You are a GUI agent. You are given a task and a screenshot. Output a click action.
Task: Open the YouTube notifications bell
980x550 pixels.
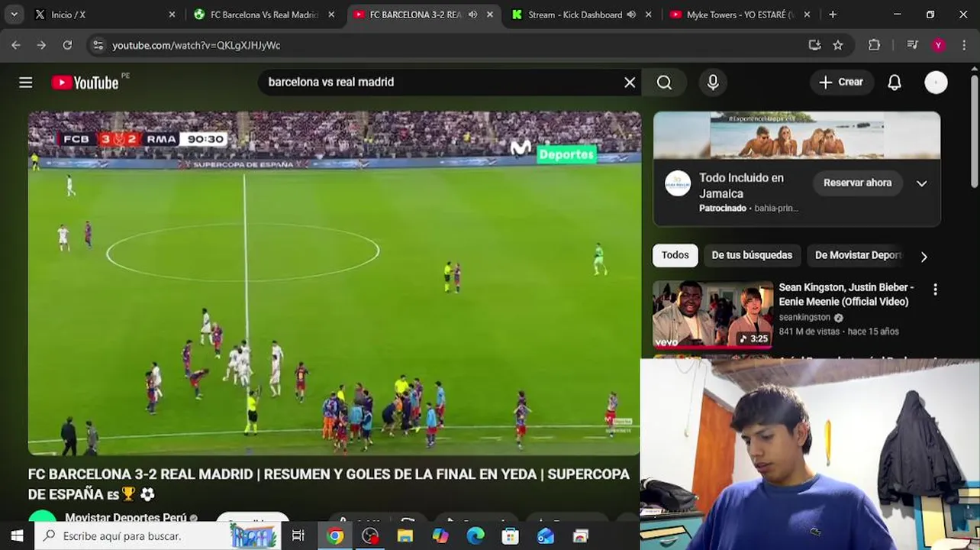point(895,82)
